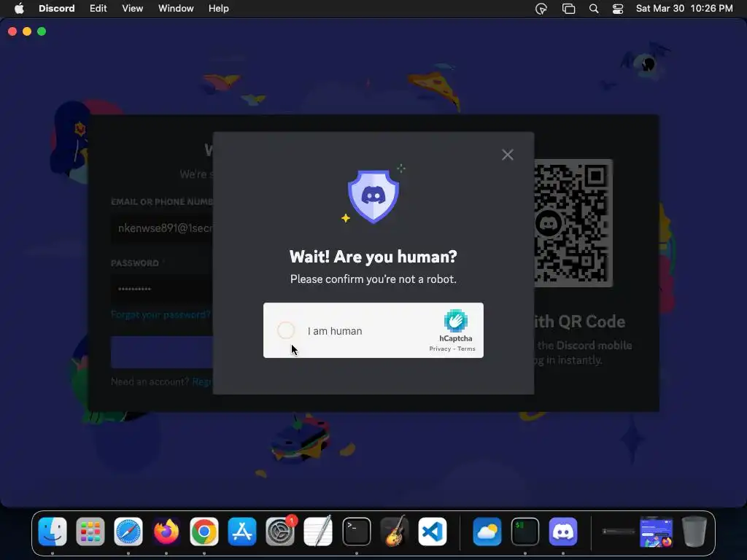Screen dimensions: 747x560
Task: Launch GarageBand from the Dock
Action: [x=395, y=532]
